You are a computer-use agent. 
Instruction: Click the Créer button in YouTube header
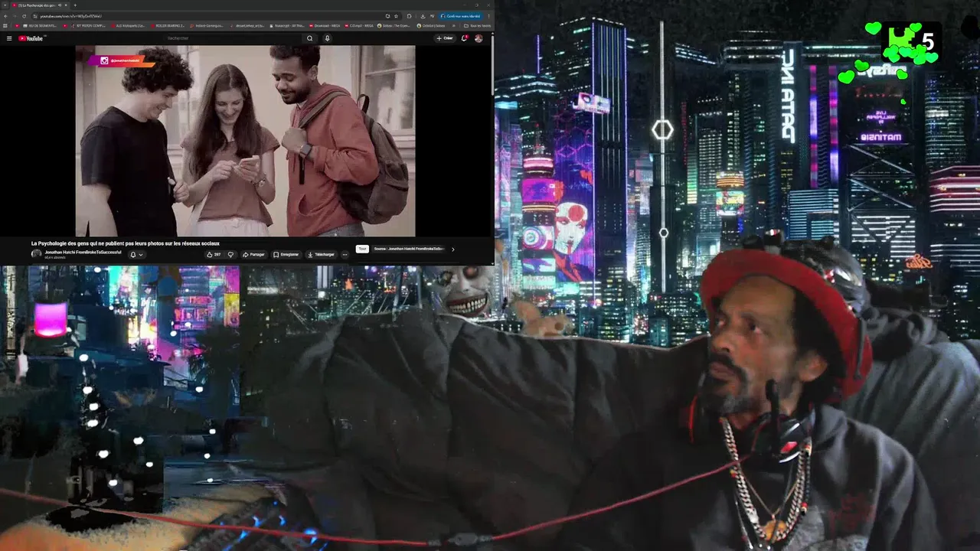[x=445, y=38]
